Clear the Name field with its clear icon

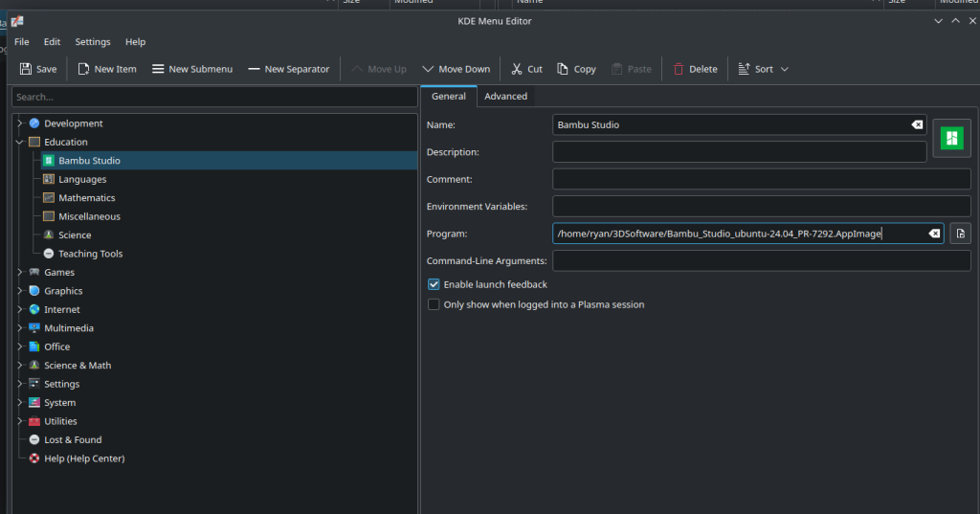coord(917,124)
